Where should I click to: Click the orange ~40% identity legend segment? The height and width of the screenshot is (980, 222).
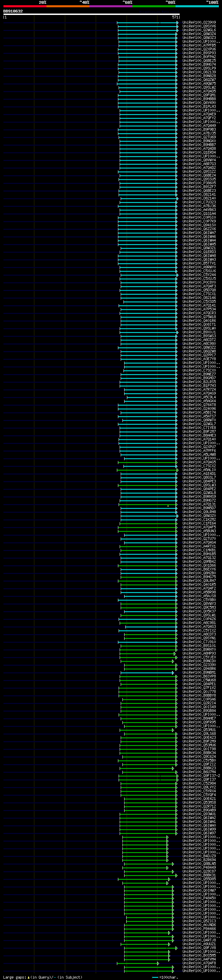(68, 6)
